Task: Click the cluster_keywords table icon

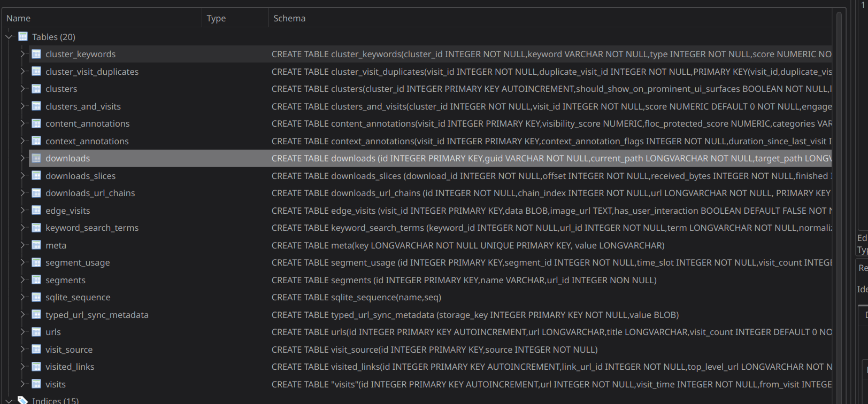Action: click(x=36, y=54)
